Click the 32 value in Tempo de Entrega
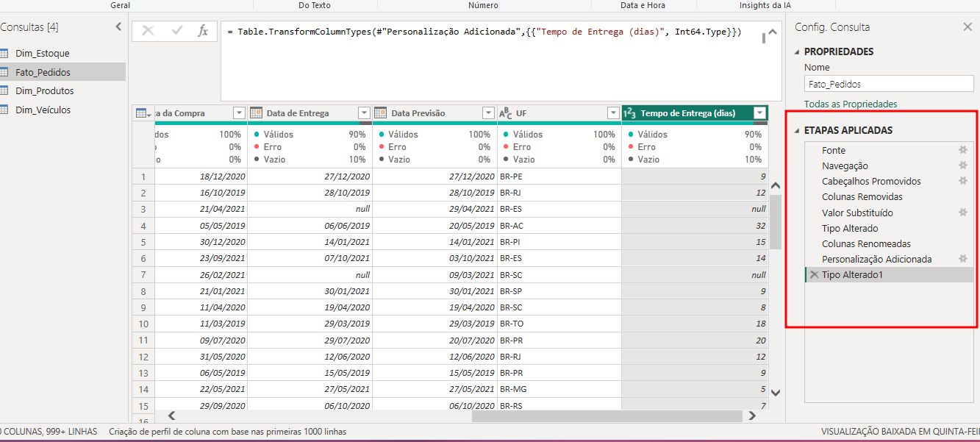 point(695,226)
